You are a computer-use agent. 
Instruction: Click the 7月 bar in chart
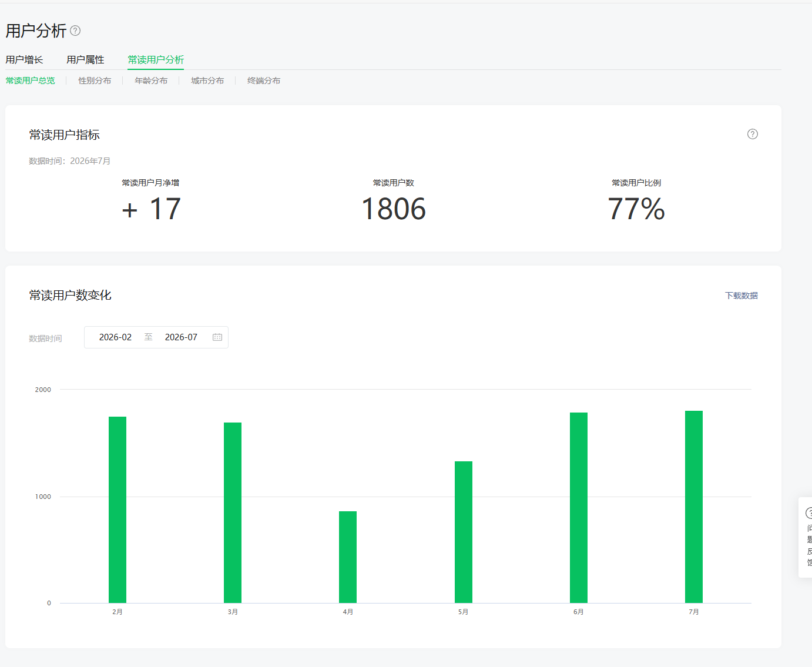694,507
